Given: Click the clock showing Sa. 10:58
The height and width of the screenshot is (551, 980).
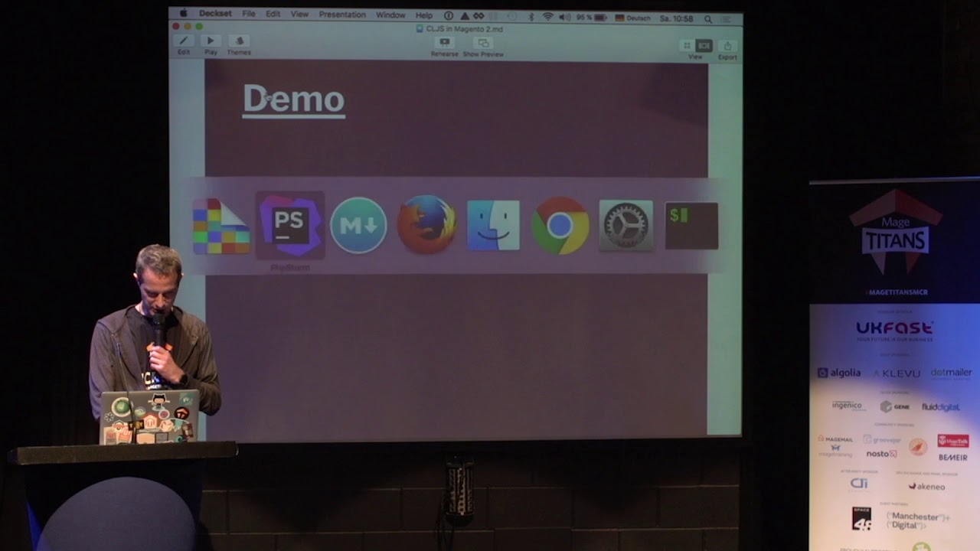Looking at the screenshot, I should pos(676,18).
